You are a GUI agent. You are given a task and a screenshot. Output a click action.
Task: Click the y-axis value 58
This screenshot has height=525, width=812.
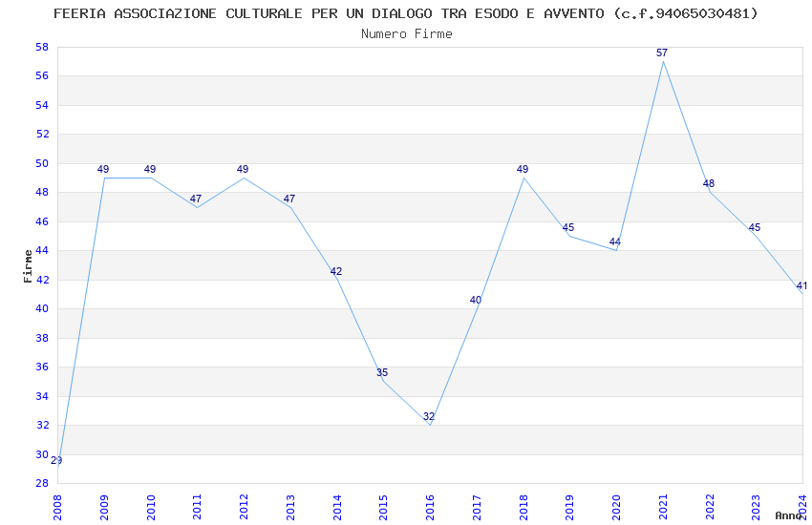click(42, 47)
